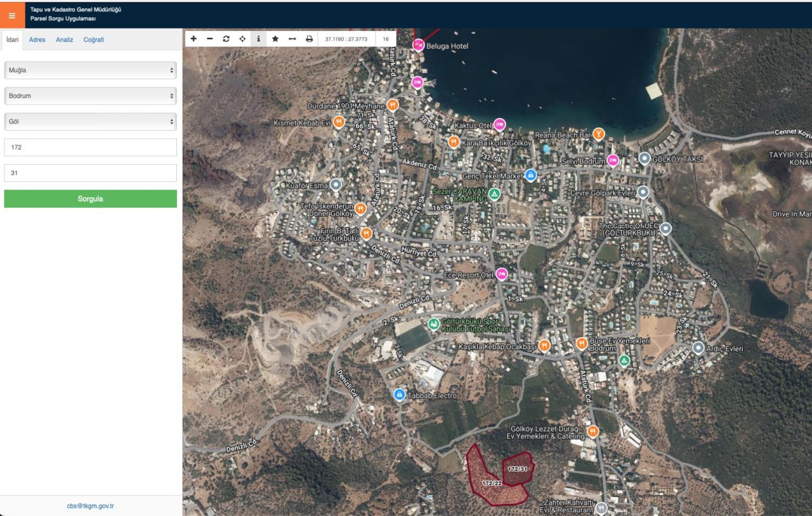The width and height of the screenshot is (812, 516).
Task: Click the Kaktüs Otel hotel marker
Action: tap(500, 124)
